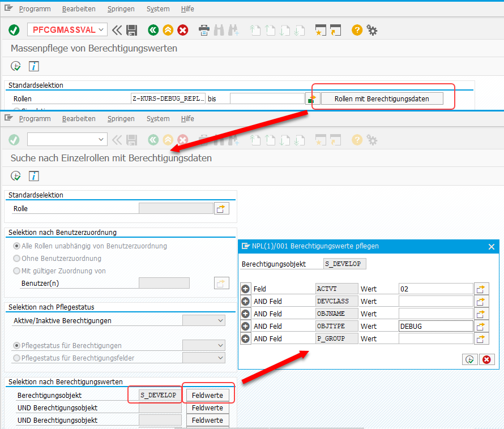Click Feldwerte button next to S_DEVELOP
Viewport: 504px width, 429px height.
point(207,395)
